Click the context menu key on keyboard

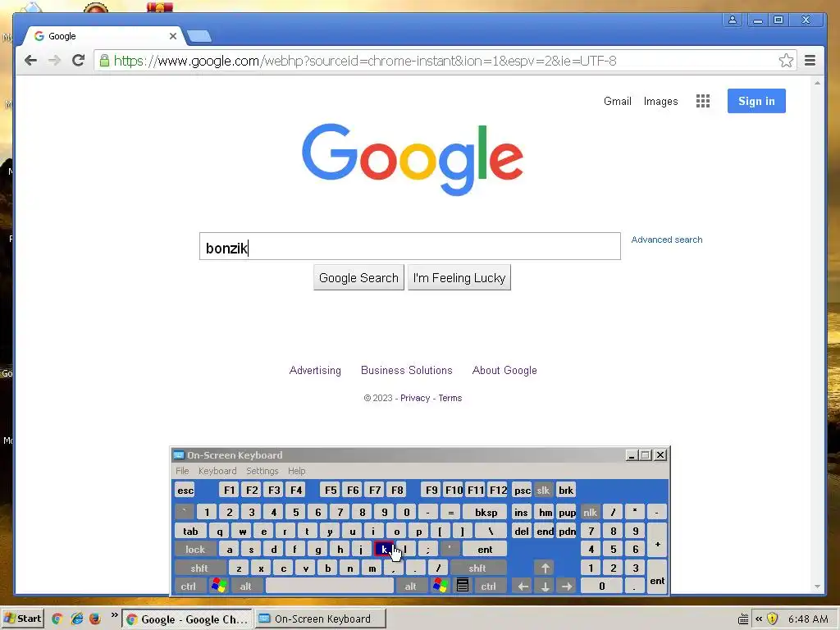pyautogui.click(x=463, y=586)
